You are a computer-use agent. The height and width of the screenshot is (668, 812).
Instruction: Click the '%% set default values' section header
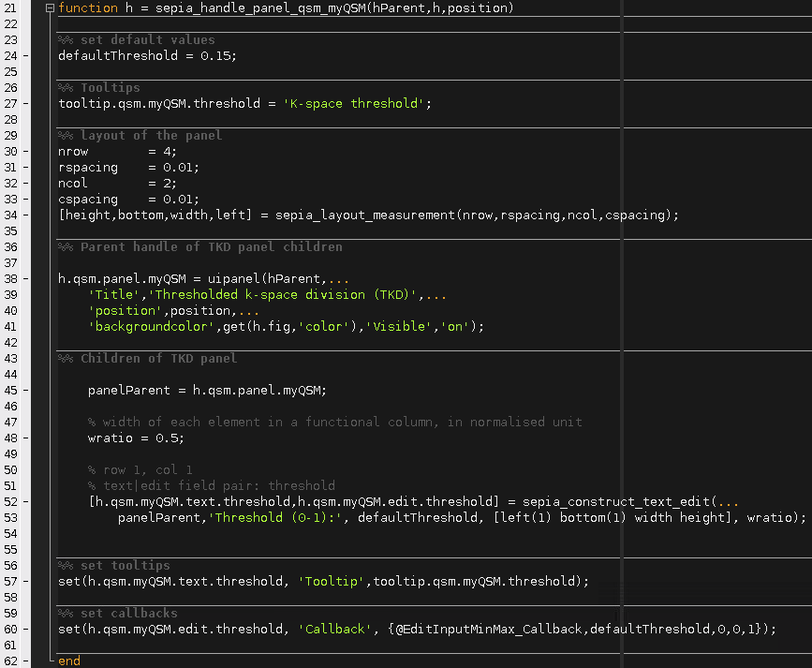pyautogui.click(x=136, y=40)
